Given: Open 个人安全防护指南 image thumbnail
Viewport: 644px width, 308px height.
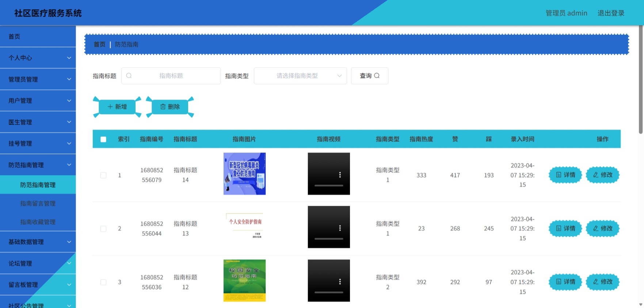Looking at the screenshot, I should [244, 227].
